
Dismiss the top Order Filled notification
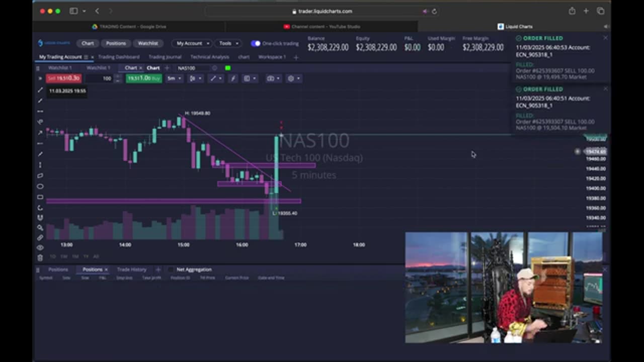[605, 38]
